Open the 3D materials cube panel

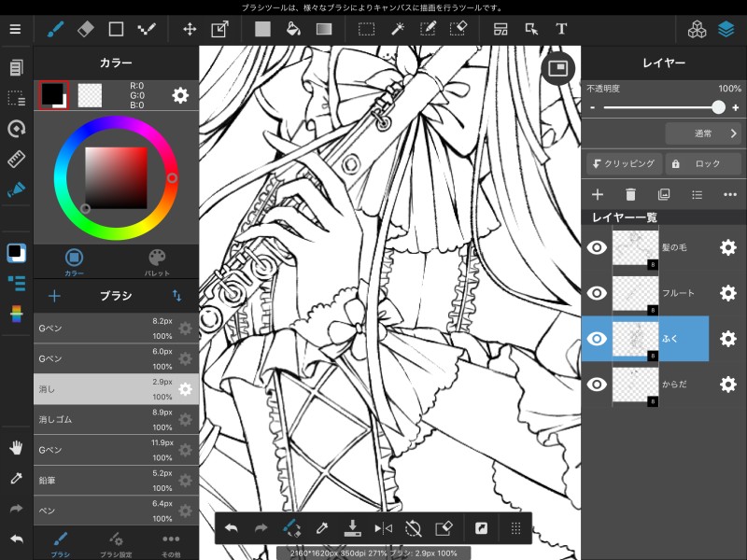(x=697, y=29)
